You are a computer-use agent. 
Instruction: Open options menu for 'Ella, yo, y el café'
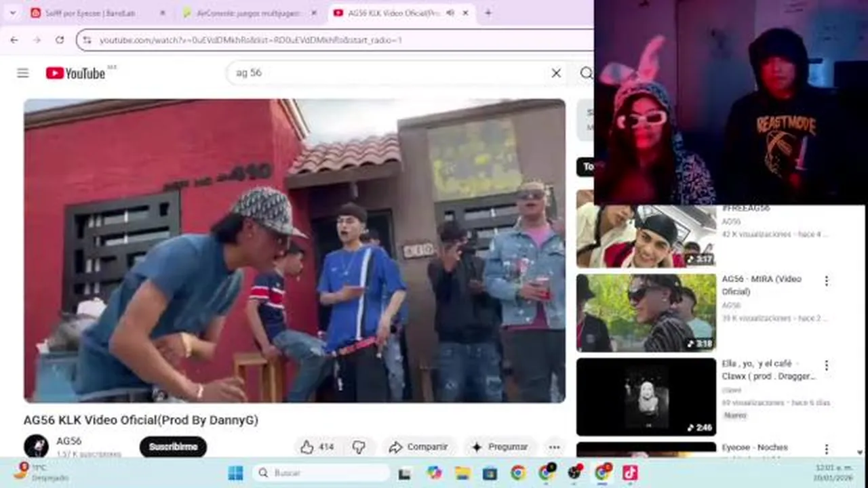[826, 365]
